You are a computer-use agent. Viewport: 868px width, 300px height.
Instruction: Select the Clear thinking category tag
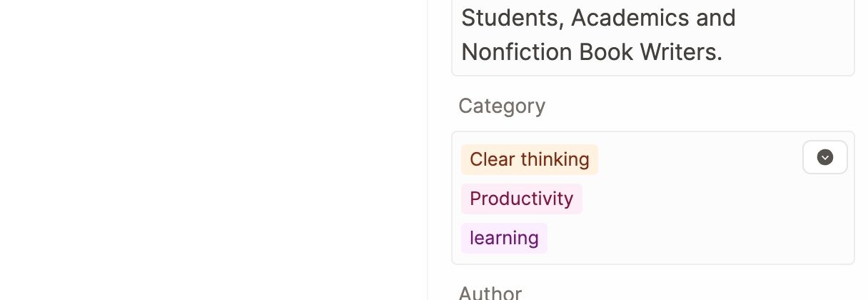[529, 159]
